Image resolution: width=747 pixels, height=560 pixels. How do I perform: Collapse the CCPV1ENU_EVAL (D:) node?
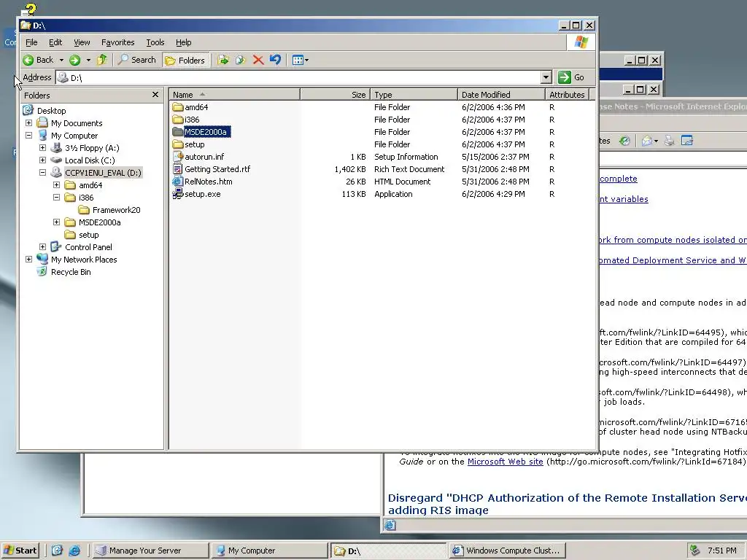42,172
